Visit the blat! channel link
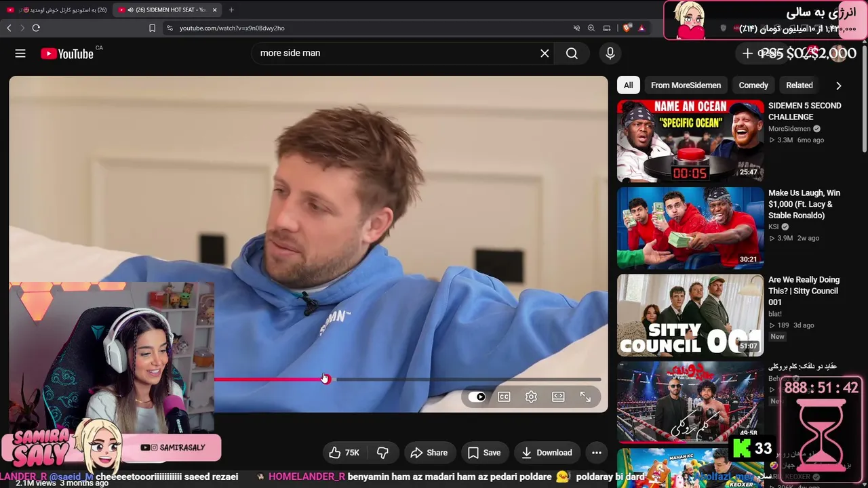The height and width of the screenshot is (488, 868). 775,314
